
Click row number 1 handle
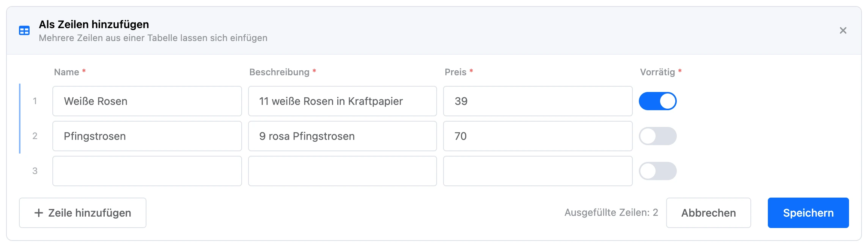click(35, 101)
